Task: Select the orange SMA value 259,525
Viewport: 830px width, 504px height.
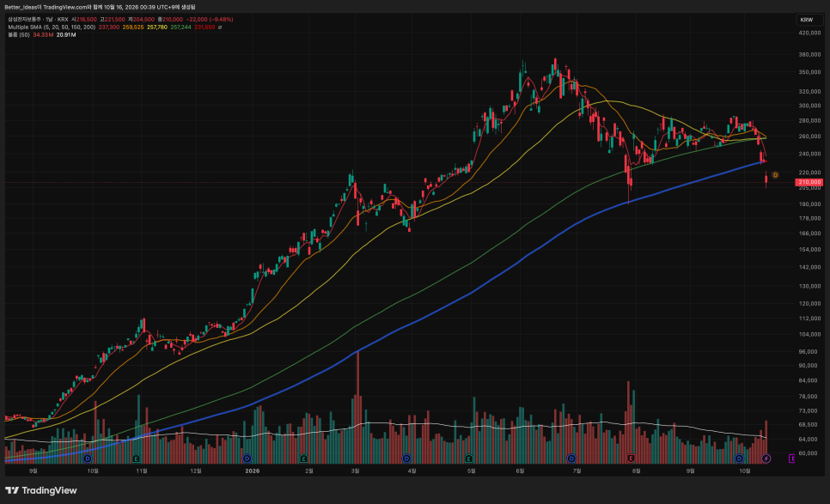Action: point(133,27)
